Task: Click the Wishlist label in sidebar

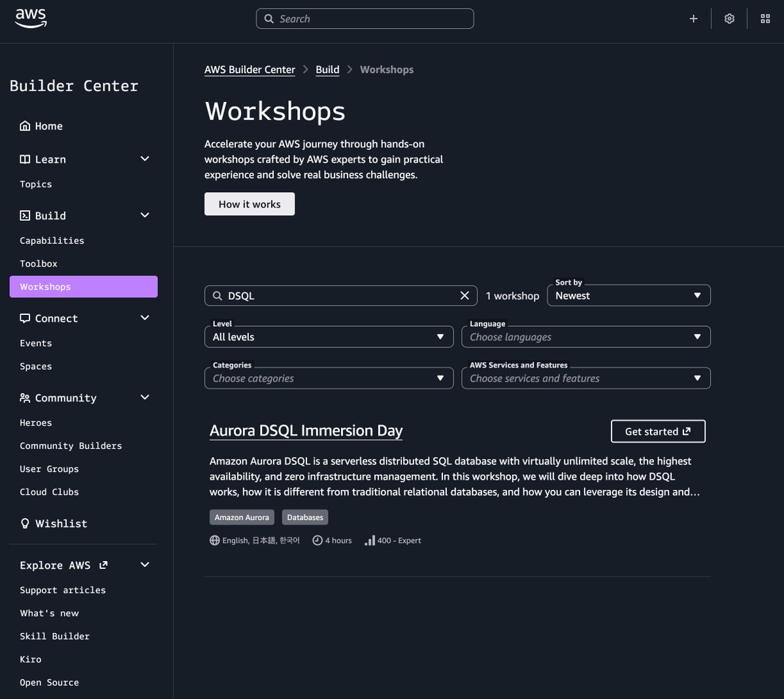Action: (x=61, y=523)
